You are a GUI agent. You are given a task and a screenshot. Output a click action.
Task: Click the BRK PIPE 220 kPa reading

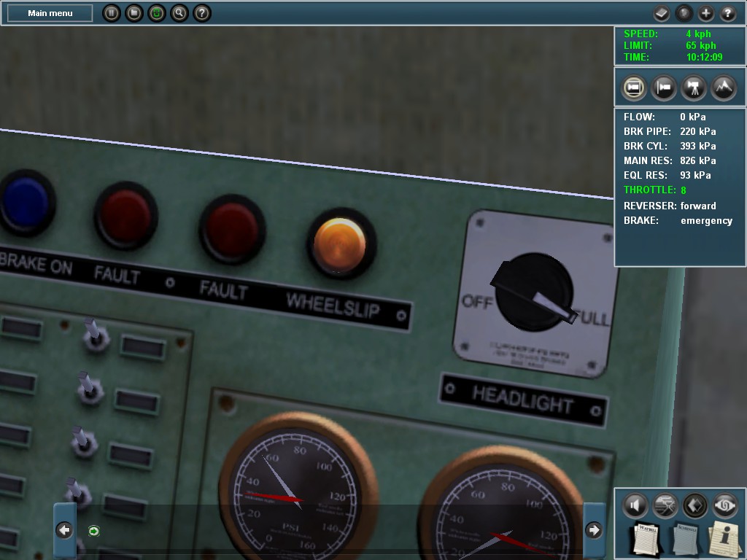pos(670,131)
